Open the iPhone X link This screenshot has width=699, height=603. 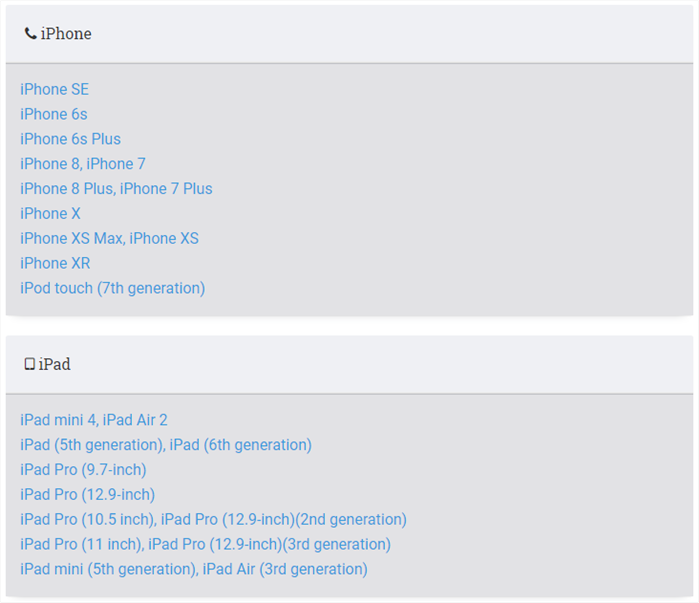(x=50, y=214)
